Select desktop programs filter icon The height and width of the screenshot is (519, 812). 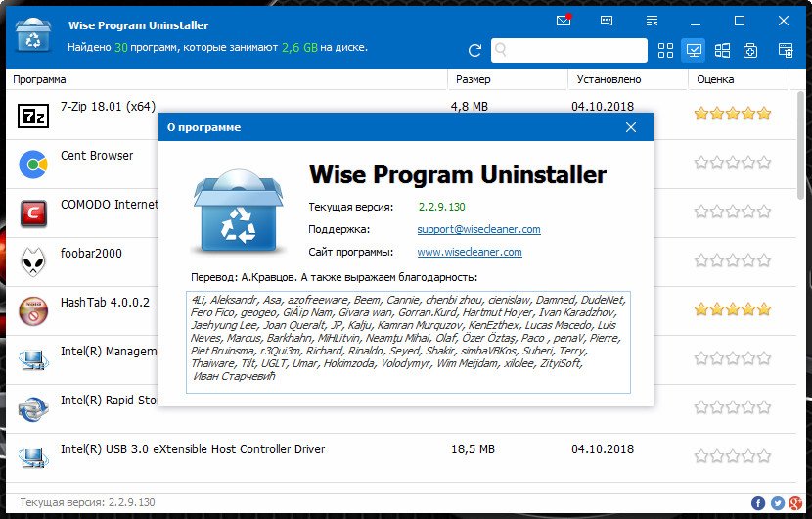(x=694, y=50)
